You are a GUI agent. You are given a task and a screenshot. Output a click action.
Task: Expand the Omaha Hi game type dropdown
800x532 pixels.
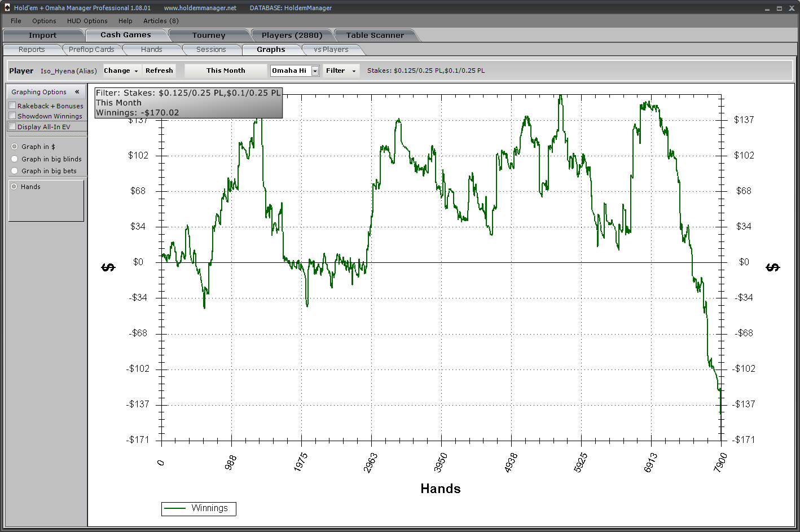(x=315, y=71)
